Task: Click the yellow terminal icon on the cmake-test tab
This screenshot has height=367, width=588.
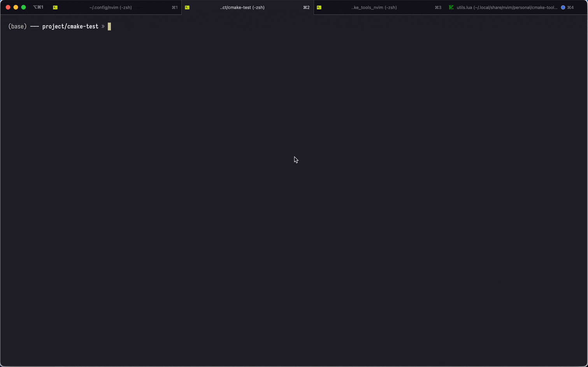Action: coord(187,7)
